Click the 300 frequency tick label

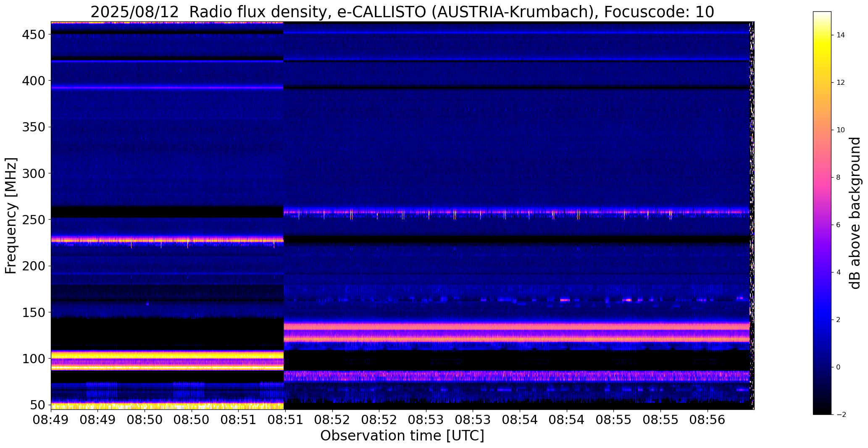point(33,173)
